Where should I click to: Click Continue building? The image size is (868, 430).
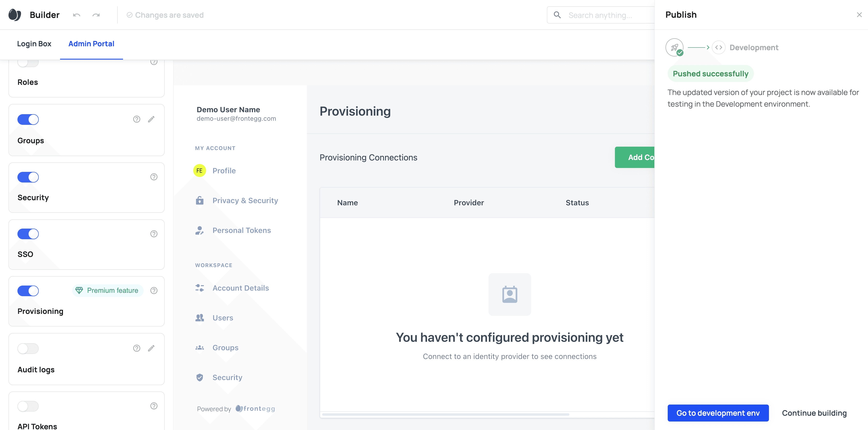(814, 413)
